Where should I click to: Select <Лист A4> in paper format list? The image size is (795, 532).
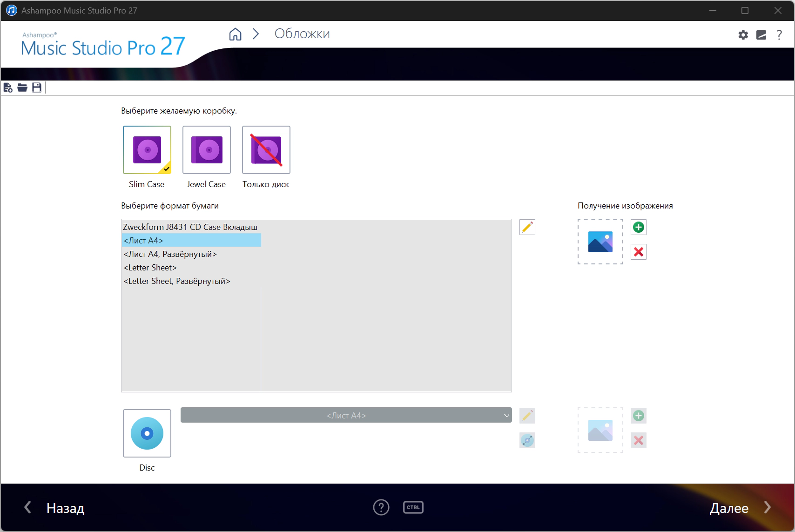tap(191, 241)
